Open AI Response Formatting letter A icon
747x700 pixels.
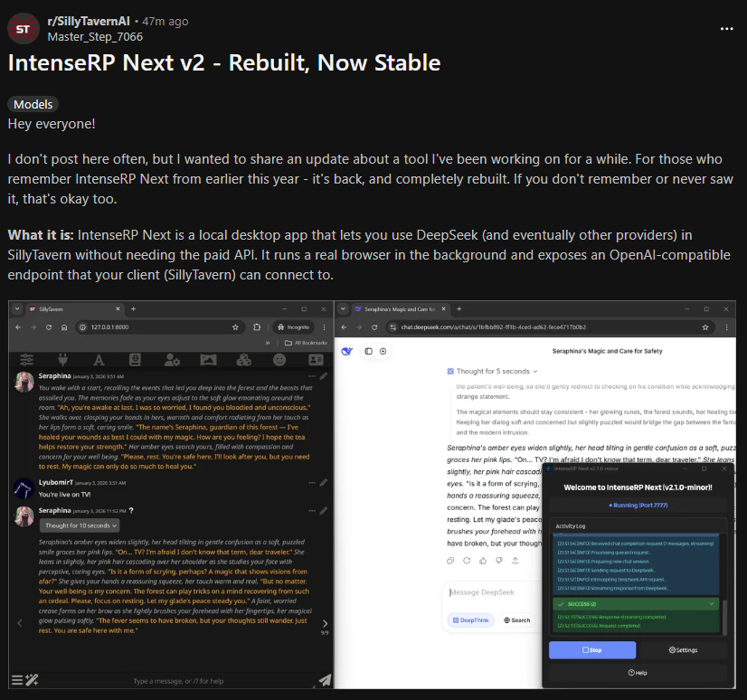click(x=99, y=360)
